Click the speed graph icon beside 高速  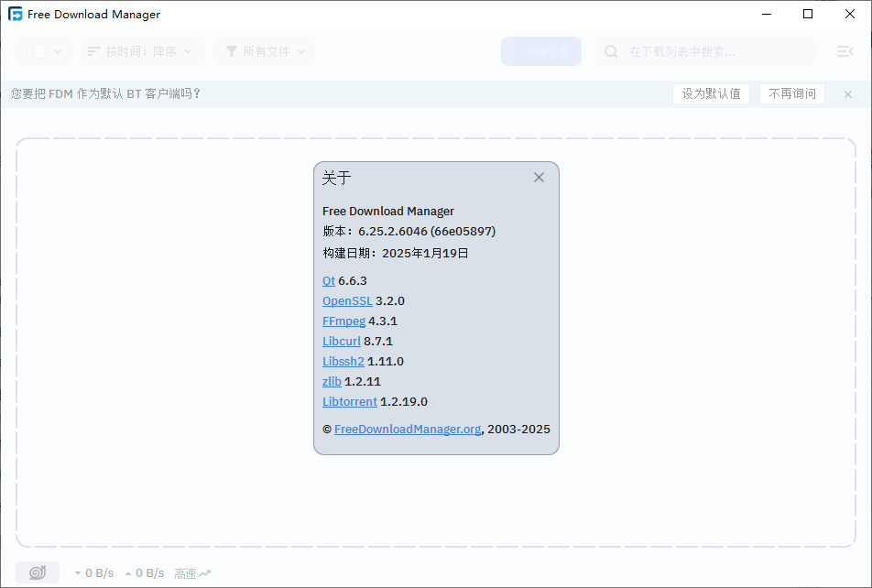206,572
